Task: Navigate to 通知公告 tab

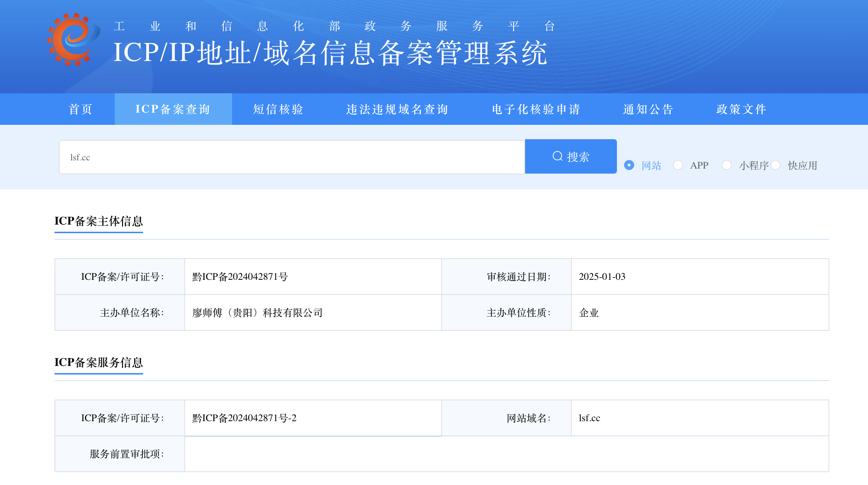Action: tap(648, 109)
